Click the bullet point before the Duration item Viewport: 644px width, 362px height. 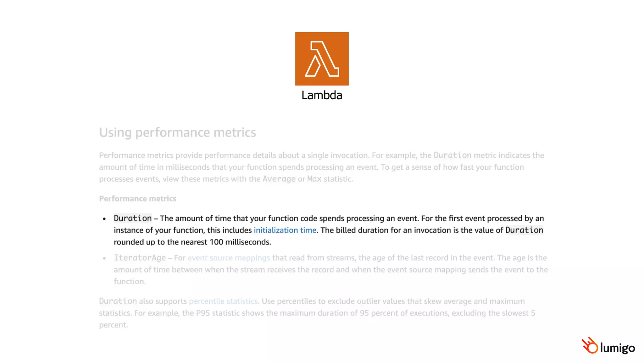[x=104, y=219]
